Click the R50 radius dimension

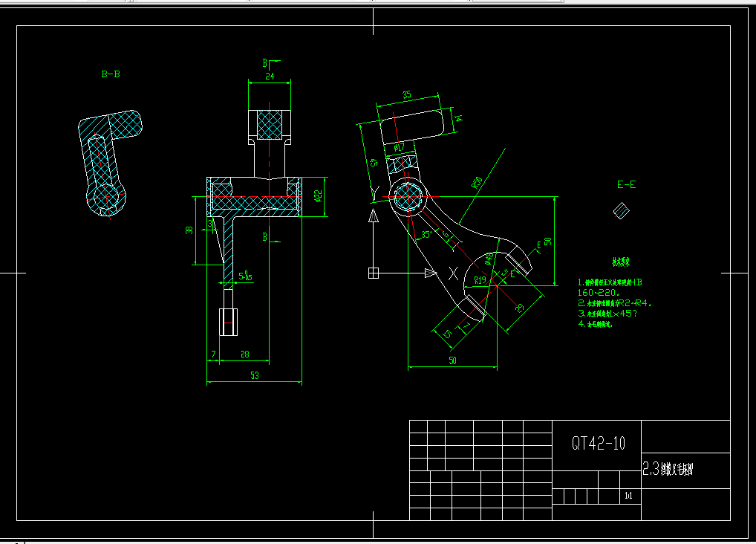pyautogui.click(x=477, y=183)
